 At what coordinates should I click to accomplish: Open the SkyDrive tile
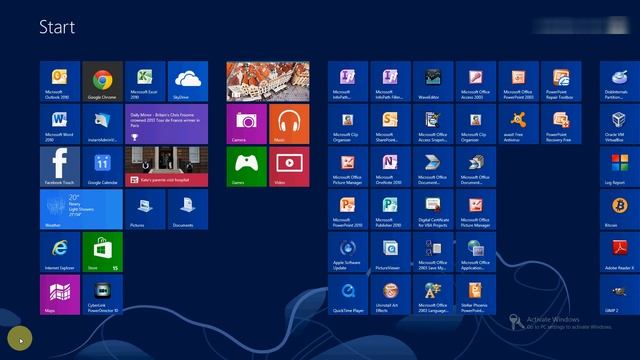pyautogui.click(x=188, y=81)
